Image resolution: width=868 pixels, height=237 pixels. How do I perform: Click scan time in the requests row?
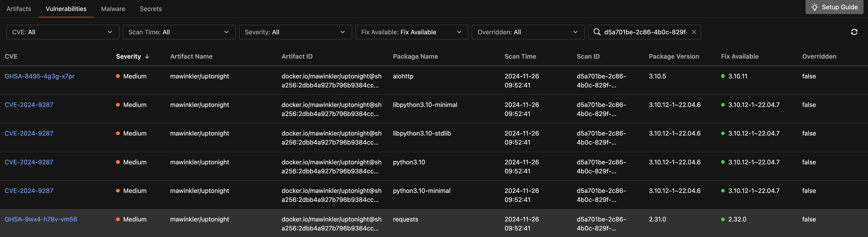pos(522,224)
